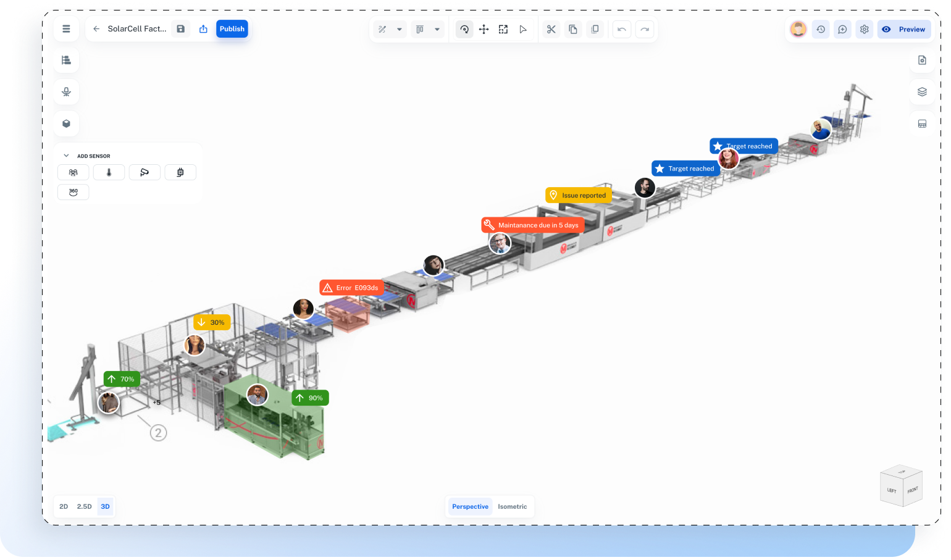Add a security camera sensor
951x560 pixels.
(145, 172)
